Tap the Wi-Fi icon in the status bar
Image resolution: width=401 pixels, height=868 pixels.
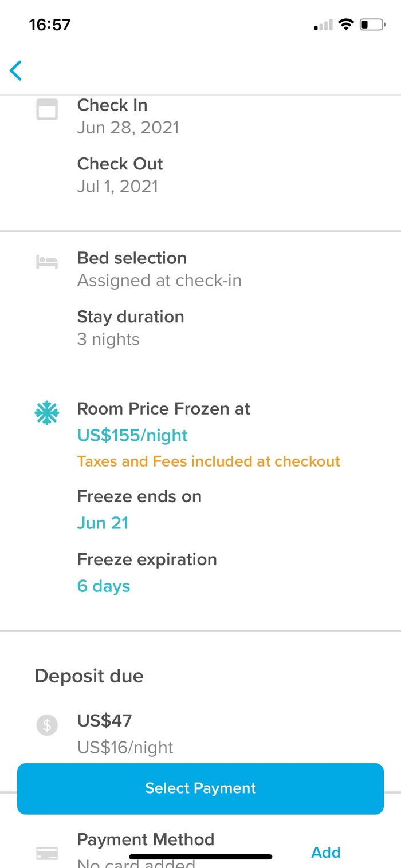(x=345, y=24)
